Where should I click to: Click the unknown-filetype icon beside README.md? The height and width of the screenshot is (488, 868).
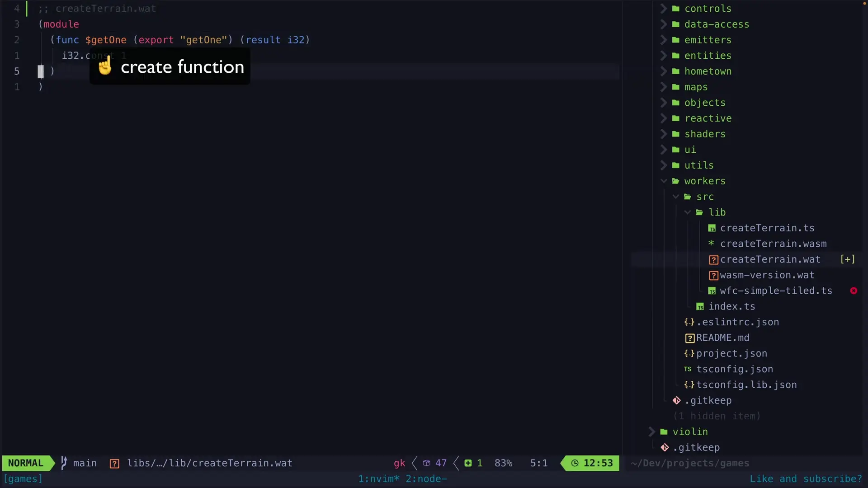(690, 338)
